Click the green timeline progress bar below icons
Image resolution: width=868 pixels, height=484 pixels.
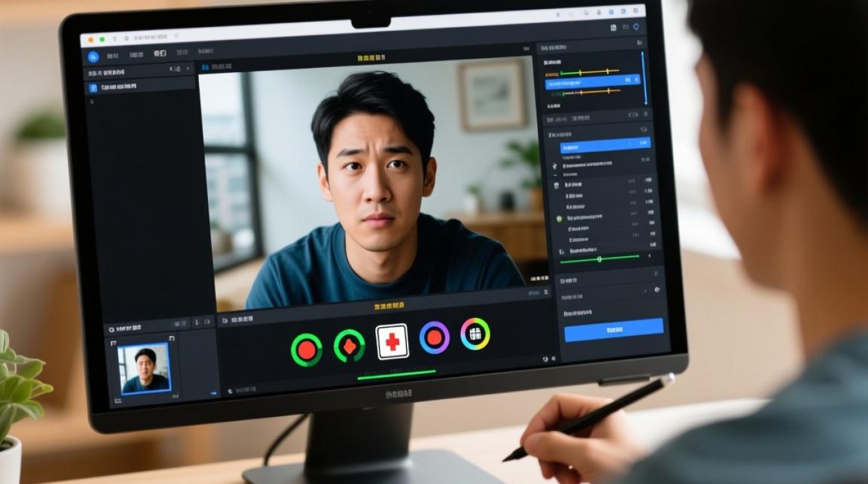(396, 373)
